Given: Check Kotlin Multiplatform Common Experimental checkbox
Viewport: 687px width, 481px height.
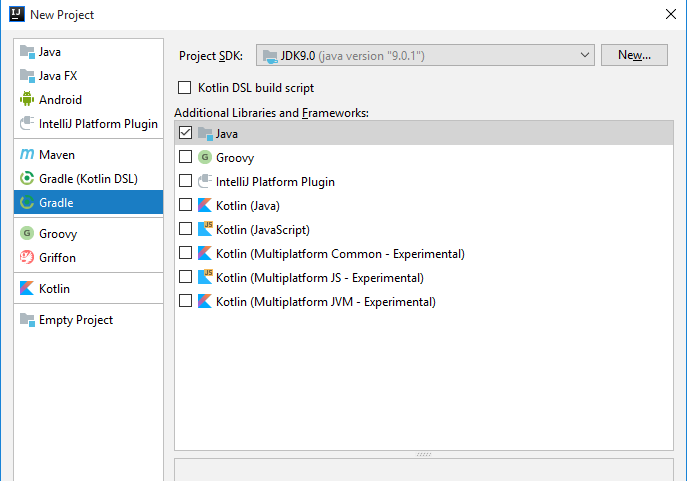Looking at the screenshot, I should (x=185, y=253).
